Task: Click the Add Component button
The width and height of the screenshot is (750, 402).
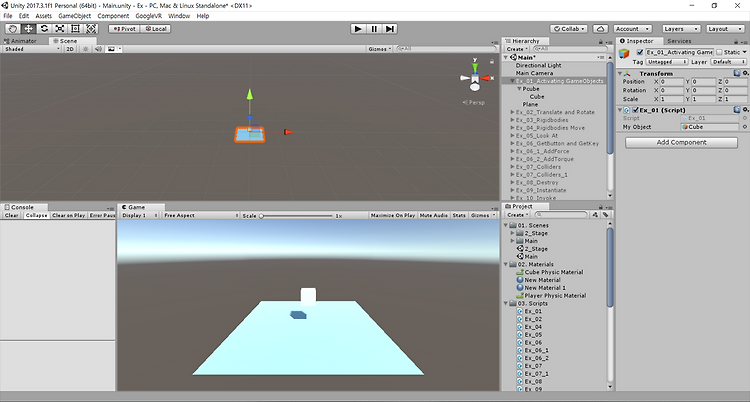Action: point(681,142)
